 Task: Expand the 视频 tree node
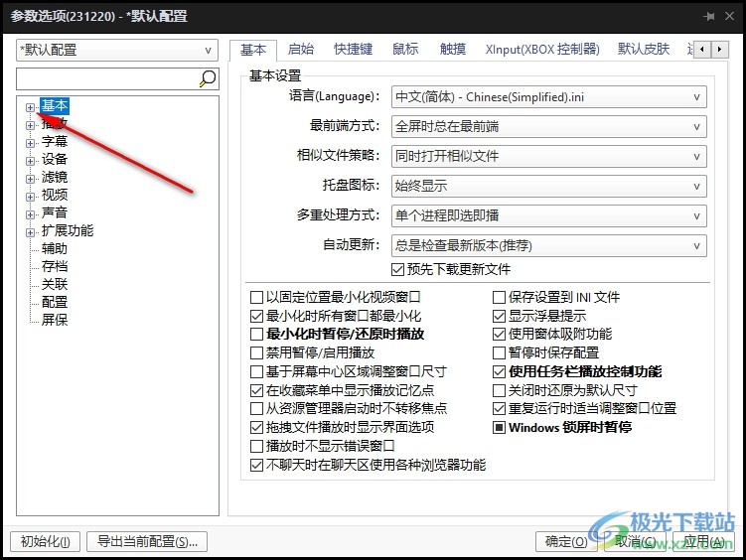click(x=30, y=197)
